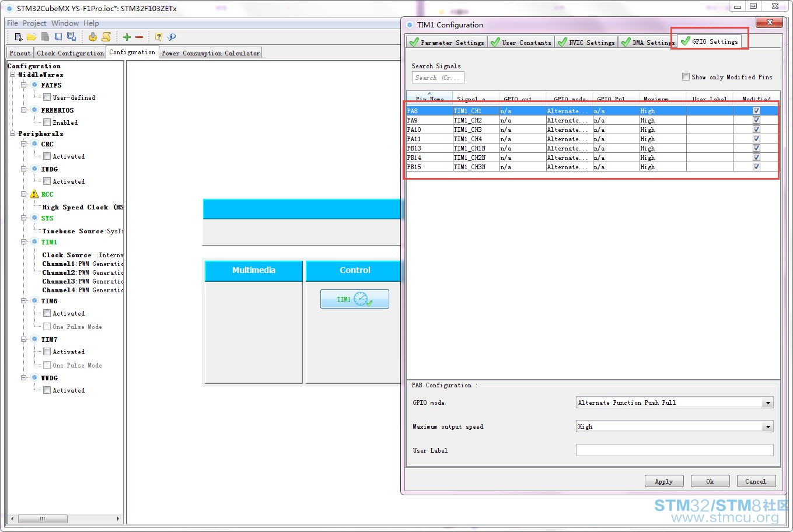This screenshot has width=793, height=532.
Task: Tick the WWDG Activated checkbox
Action: coord(47,390)
